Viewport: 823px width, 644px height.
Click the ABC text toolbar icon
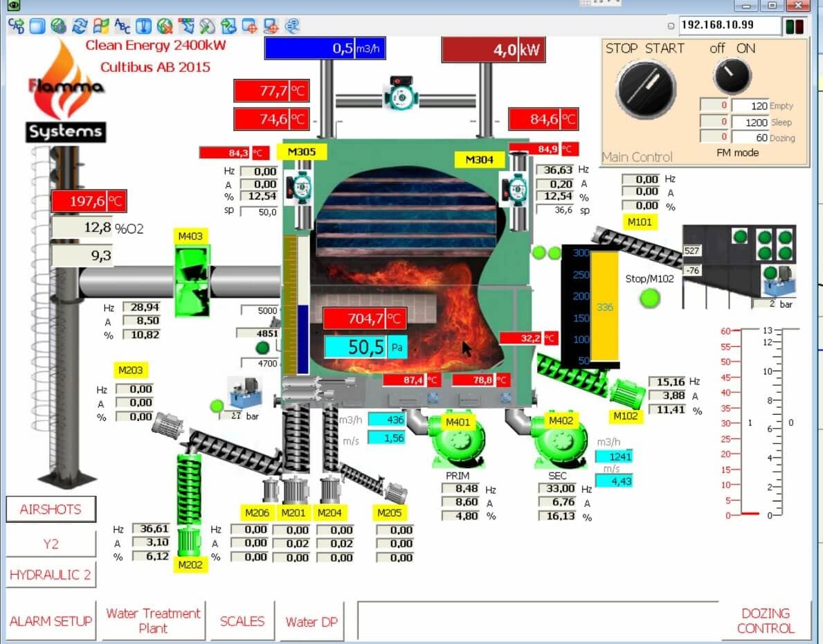122,26
